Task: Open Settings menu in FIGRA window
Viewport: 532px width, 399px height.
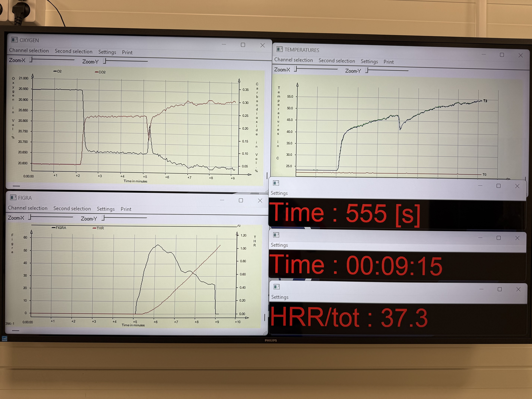Action: tap(106, 209)
